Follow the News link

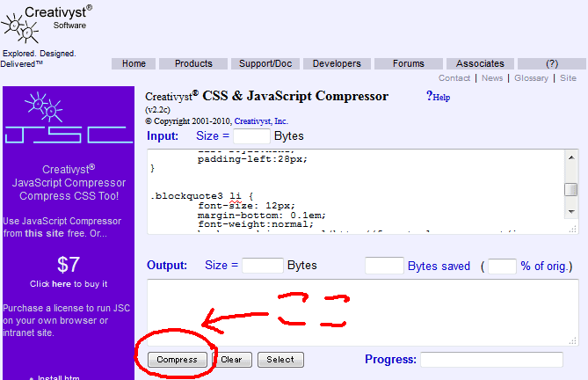point(492,78)
